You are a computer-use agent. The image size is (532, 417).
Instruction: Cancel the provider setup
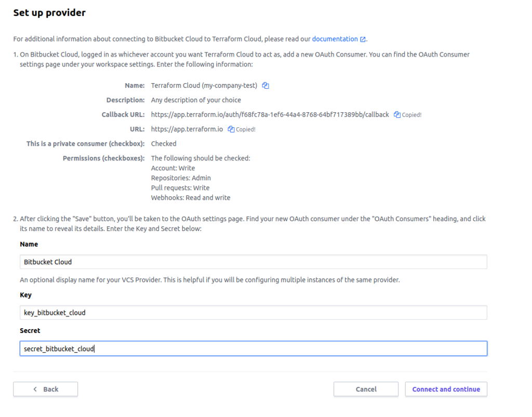366,389
